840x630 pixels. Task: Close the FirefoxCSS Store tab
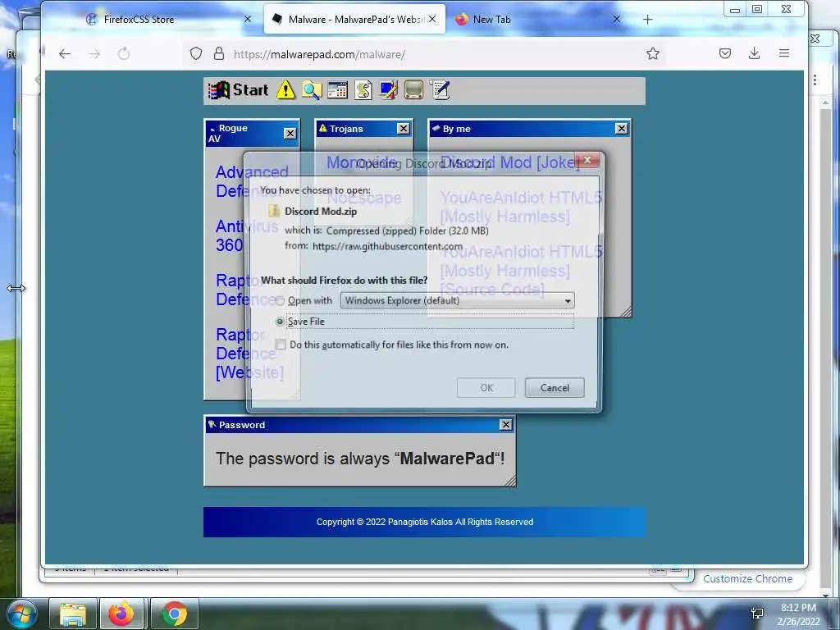pos(248,20)
